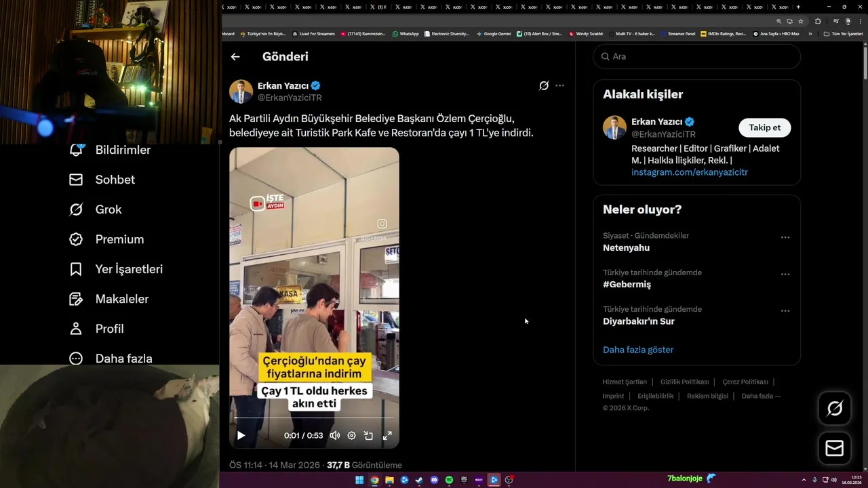Open the Google Gemini bookmark

[x=494, y=33]
